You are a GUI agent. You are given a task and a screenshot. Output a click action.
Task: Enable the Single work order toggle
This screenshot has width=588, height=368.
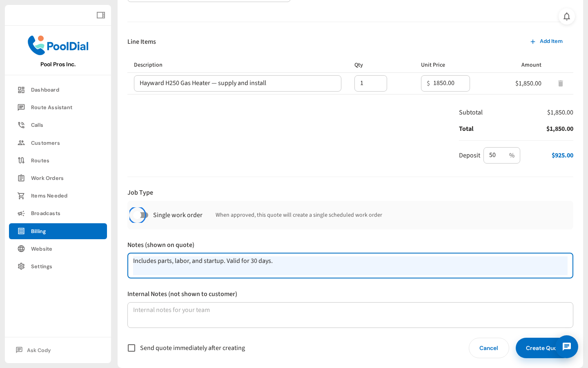click(x=138, y=215)
